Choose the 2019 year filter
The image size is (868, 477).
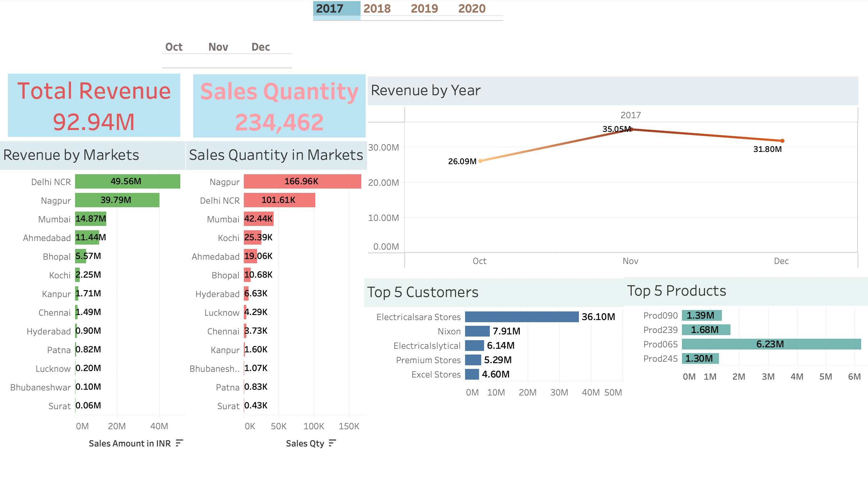(424, 9)
